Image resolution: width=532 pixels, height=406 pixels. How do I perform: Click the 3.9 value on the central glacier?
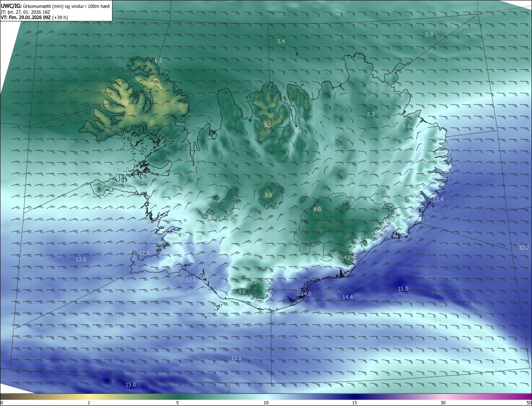tap(268, 195)
